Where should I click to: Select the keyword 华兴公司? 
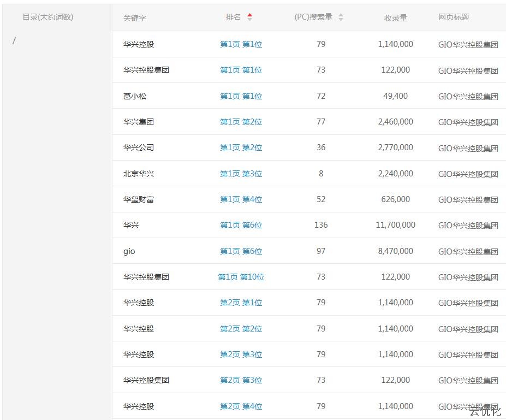click(139, 147)
